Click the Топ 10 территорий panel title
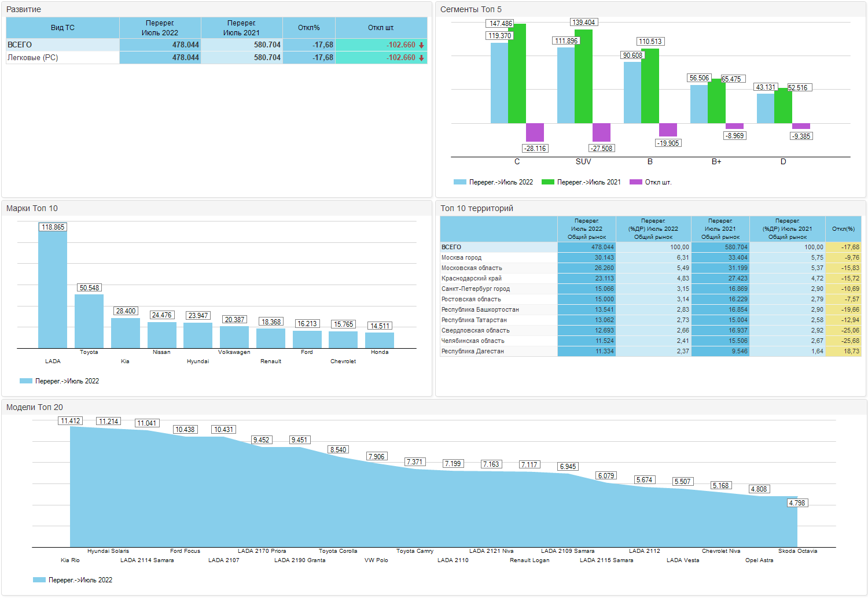The image size is (868, 613). (x=477, y=208)
